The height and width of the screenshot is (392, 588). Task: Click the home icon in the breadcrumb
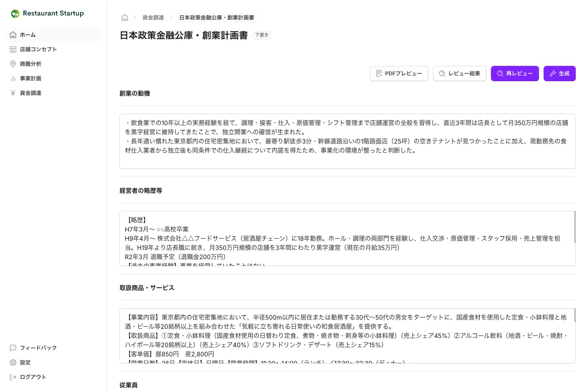click(125, 17)
